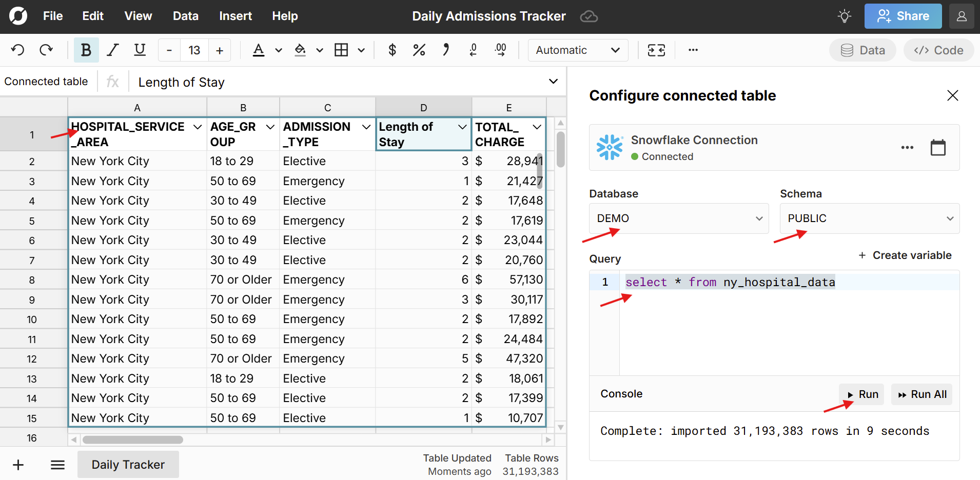
Task: Click into the SQL query editor
Action: tap(788, 323)
